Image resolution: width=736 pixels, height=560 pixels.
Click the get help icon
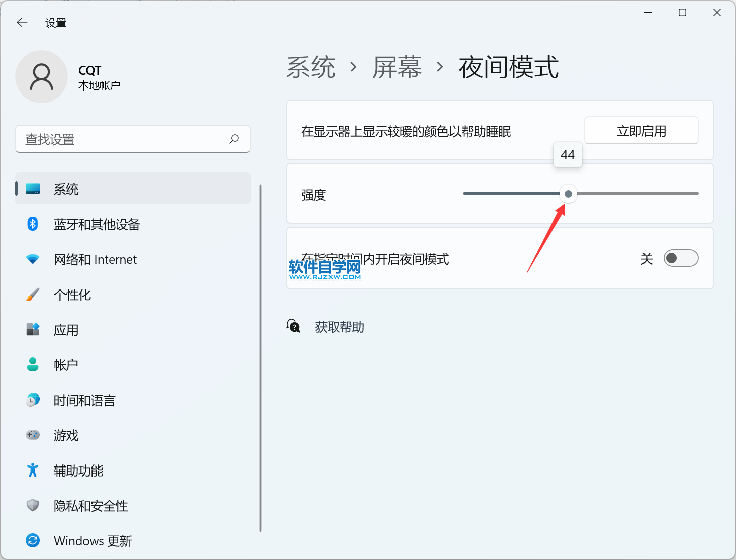294,327
